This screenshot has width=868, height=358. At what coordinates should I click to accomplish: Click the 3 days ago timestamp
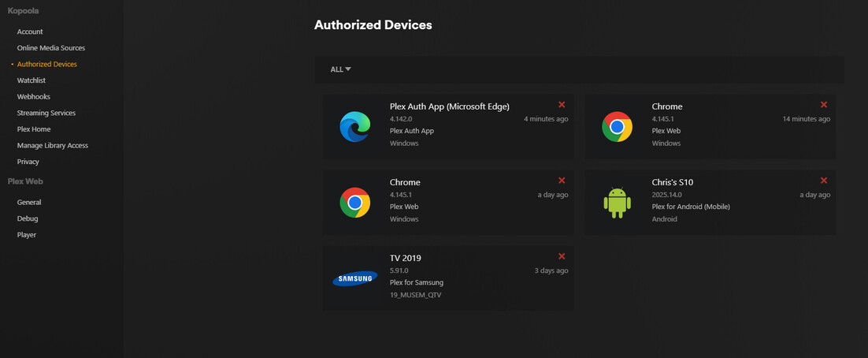point(551,270)
